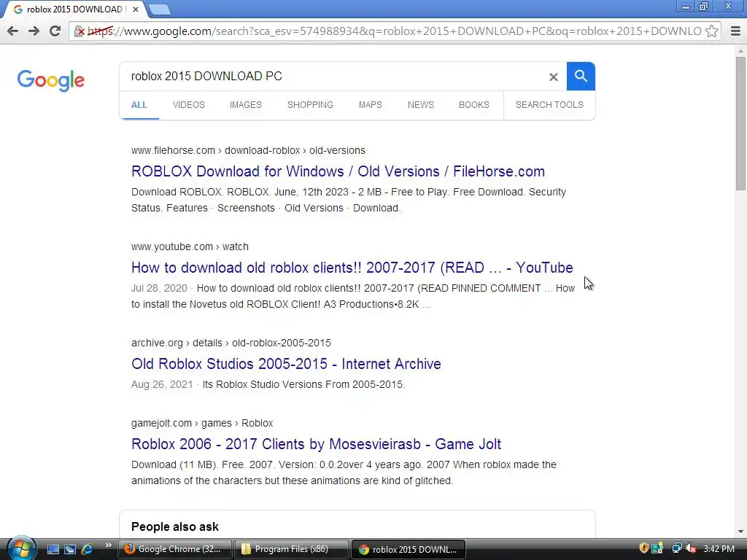Open the YouTube old roblox clients result

[x=352, y=268]
